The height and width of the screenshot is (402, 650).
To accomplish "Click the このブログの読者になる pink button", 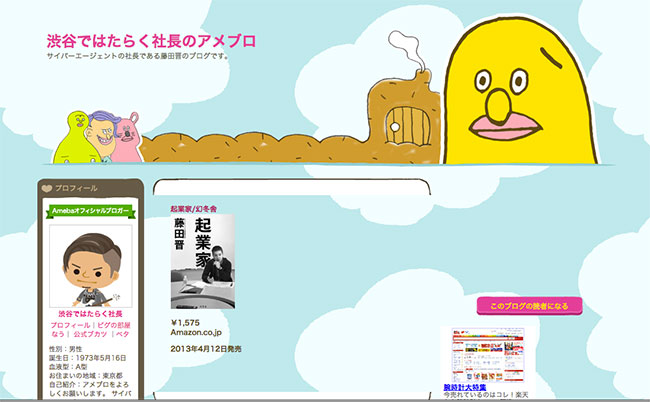I will click(529, 306).
